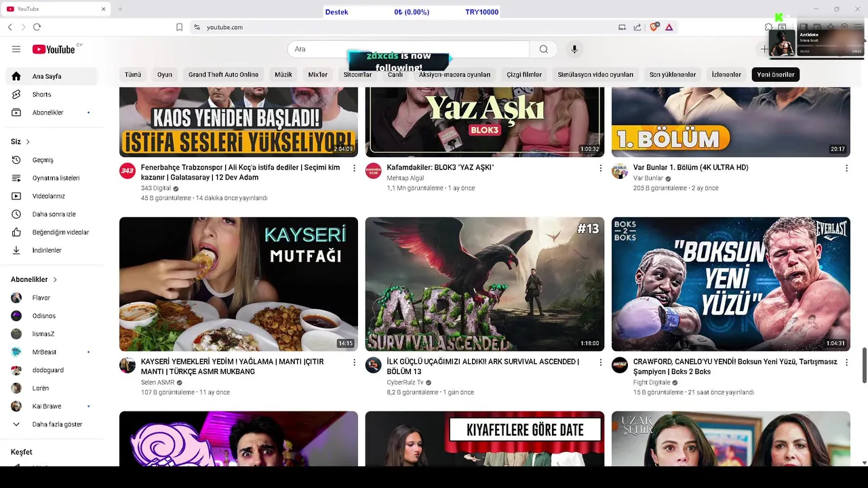This screenshot has height=488, width=868.
Task: Open Daha sonra izle list
Action: point(52,214)
